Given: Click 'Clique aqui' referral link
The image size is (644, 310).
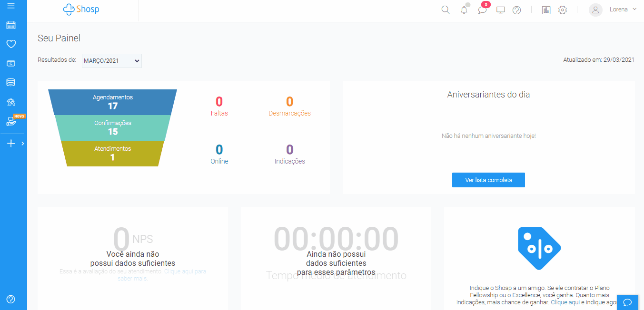Looking at the screenshot, I should click(565, 302).
